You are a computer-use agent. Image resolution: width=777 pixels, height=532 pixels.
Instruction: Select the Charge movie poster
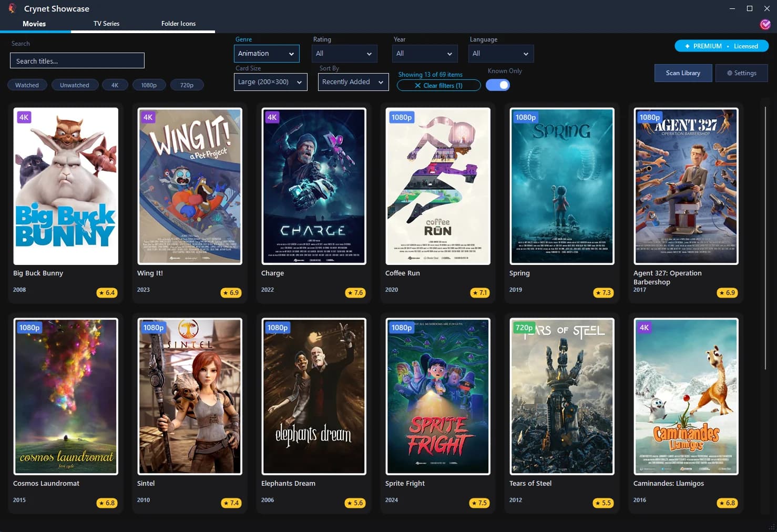coord(314,186)
